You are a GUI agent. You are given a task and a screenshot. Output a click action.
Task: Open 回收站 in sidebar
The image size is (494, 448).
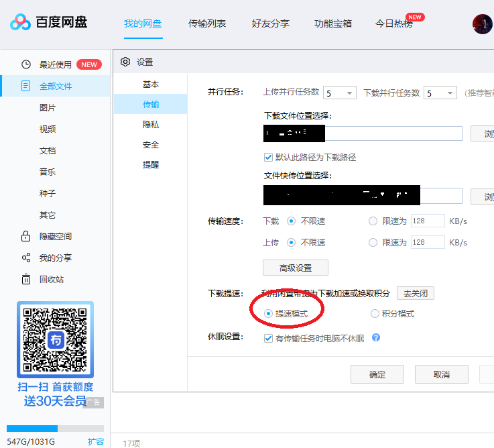pyautogui.click(x=52, y=279)
